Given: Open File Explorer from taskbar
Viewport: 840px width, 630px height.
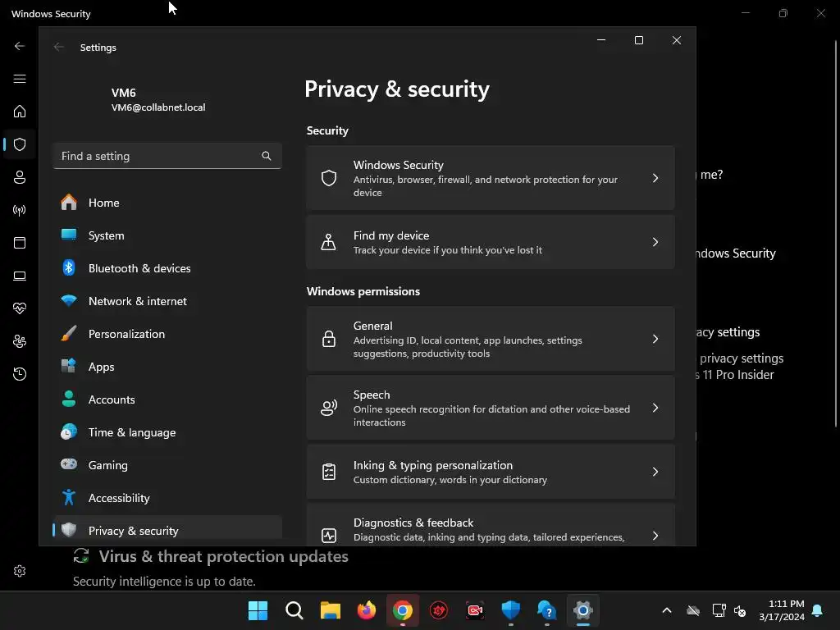Looking at the screenshot, I should pos(330,610).
